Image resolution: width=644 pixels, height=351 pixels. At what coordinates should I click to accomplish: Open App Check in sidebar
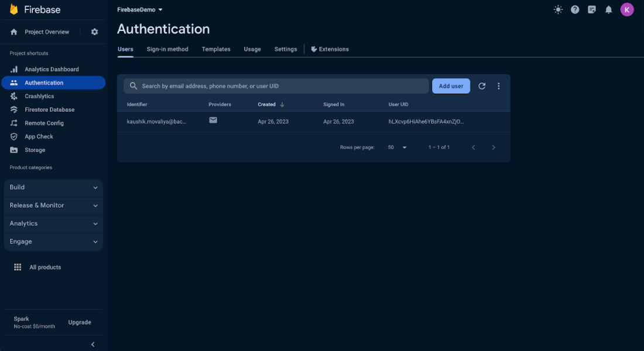point(39,136)
